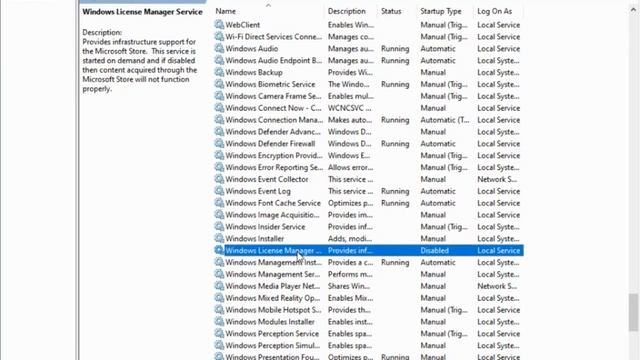Select the Windows Event Log name
This screenshot has width=640, height=360.
point(258,191)
